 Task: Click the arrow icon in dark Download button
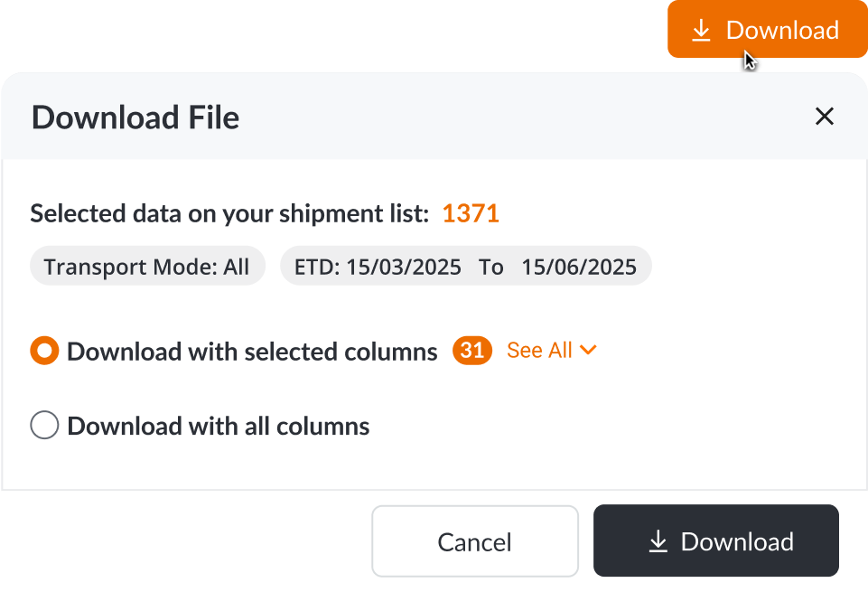658,541
